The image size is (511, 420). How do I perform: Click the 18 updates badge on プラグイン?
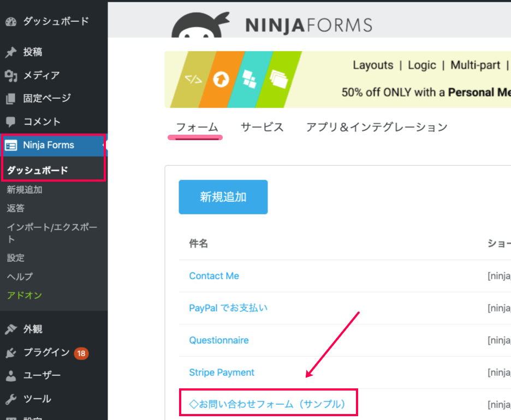[81, 353]
